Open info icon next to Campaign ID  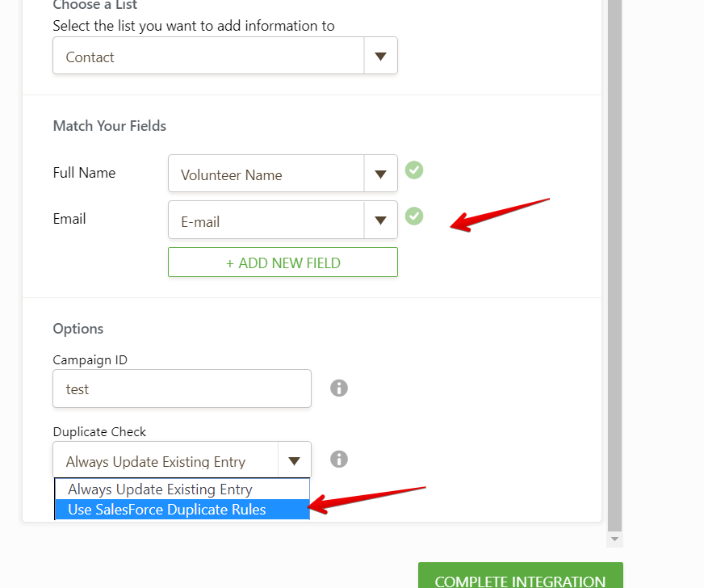tap(339, 388)
